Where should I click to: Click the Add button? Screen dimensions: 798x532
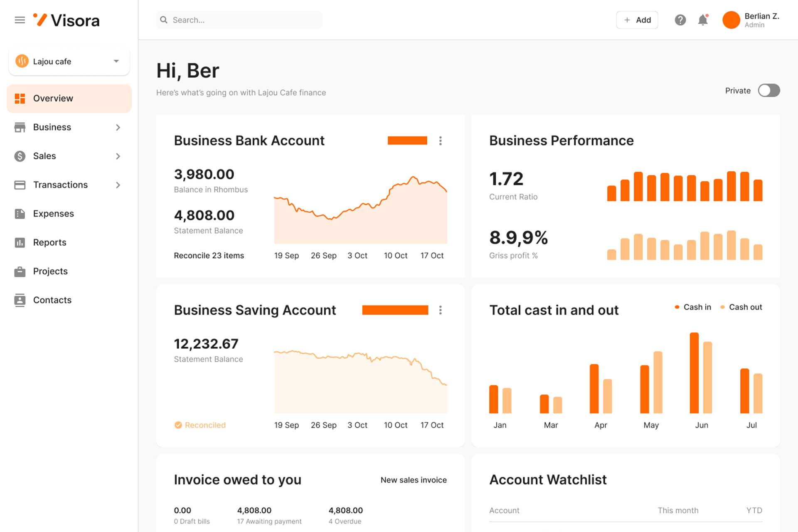click(x=637, y=20)
